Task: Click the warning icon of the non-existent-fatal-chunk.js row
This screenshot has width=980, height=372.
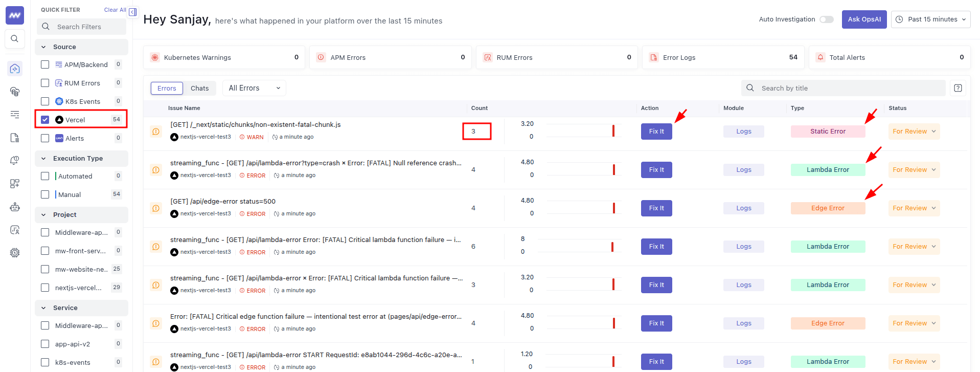Action: 156,132
